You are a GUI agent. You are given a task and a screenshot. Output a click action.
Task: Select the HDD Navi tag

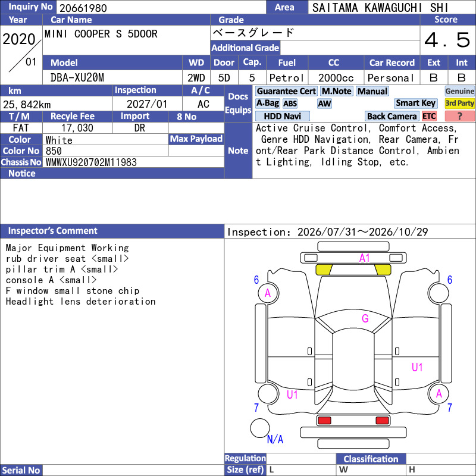click(282, 116)
